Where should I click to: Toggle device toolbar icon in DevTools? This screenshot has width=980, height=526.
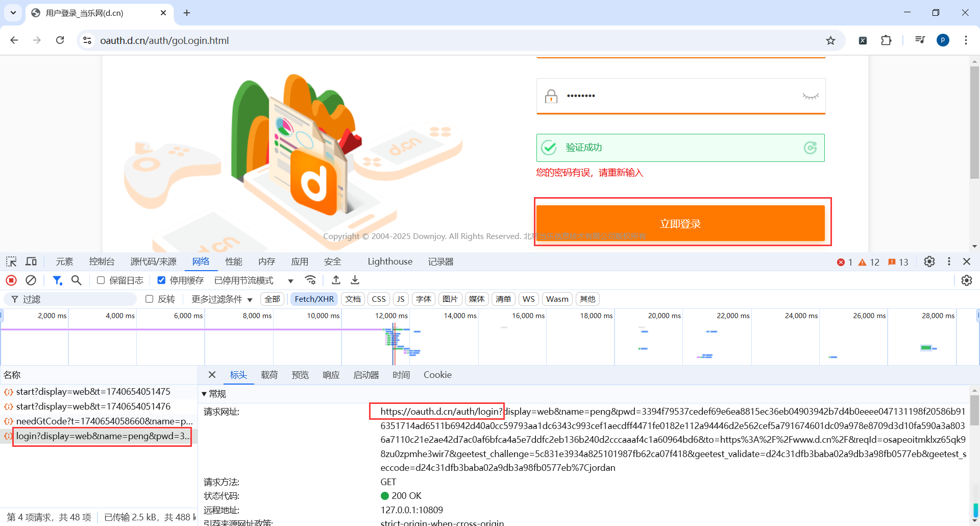pyautogui.click(x=31, y=261)
